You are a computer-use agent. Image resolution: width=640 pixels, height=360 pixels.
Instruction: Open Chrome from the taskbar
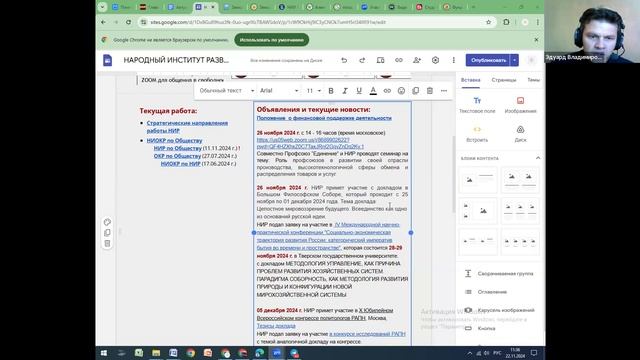click(191, 353)
